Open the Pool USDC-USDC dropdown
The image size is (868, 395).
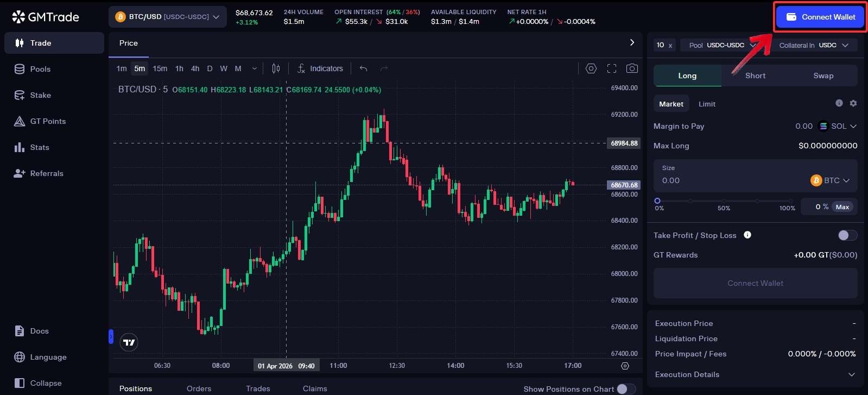click(723, 45)
